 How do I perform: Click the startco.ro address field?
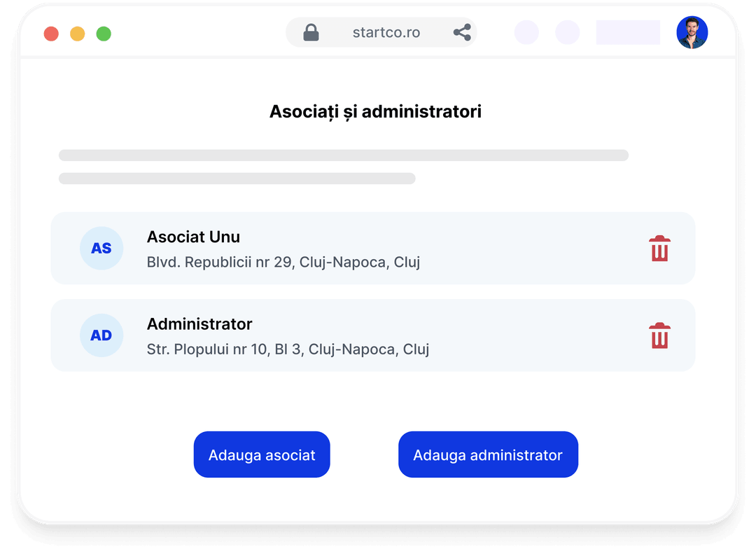[x=386, y=33]
